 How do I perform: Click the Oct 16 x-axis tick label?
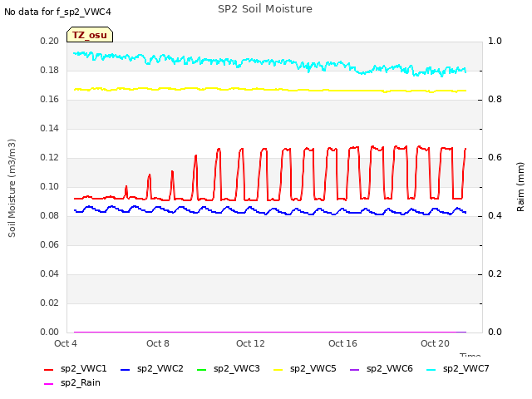(342, 343)
